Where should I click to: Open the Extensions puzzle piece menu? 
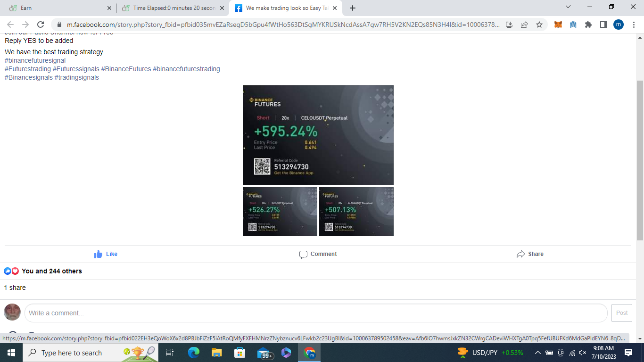588,25
